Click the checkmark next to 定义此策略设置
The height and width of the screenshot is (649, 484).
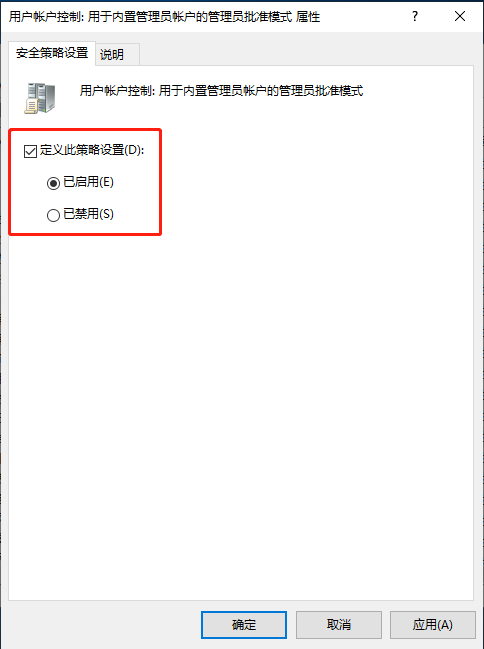(x=30, y=151)
